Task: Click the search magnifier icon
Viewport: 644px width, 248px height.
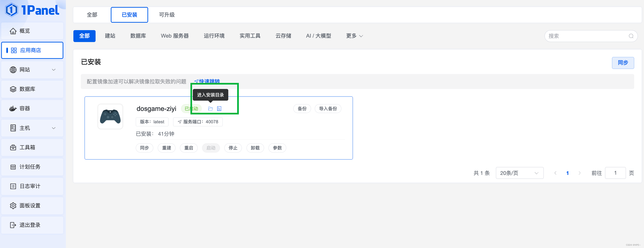Action: (631, 36)
